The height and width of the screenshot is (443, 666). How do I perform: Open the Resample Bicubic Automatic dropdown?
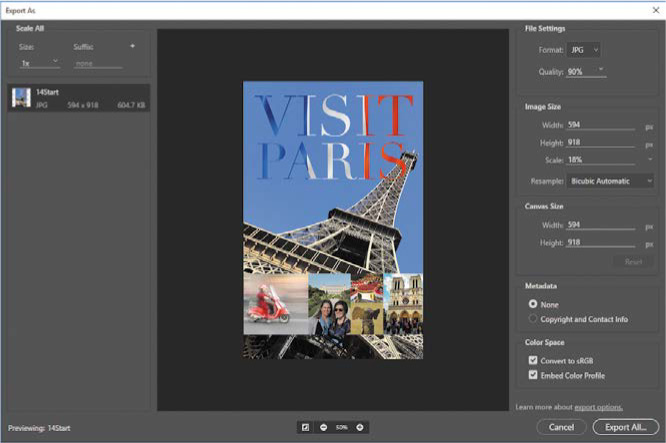pyautogui.click(x=610, y=181)
